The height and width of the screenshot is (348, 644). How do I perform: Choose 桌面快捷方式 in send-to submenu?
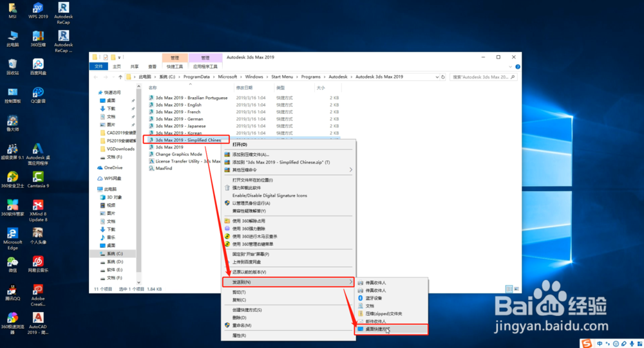[x=392, y=329]
